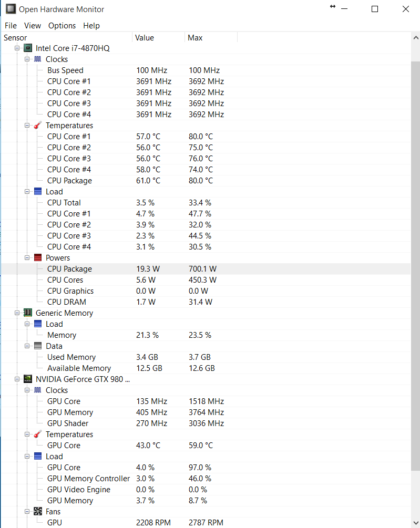Screen dimensions: 420x528
Task: Collapse the GPU Temperatures section
Action: tap(27, 434)
